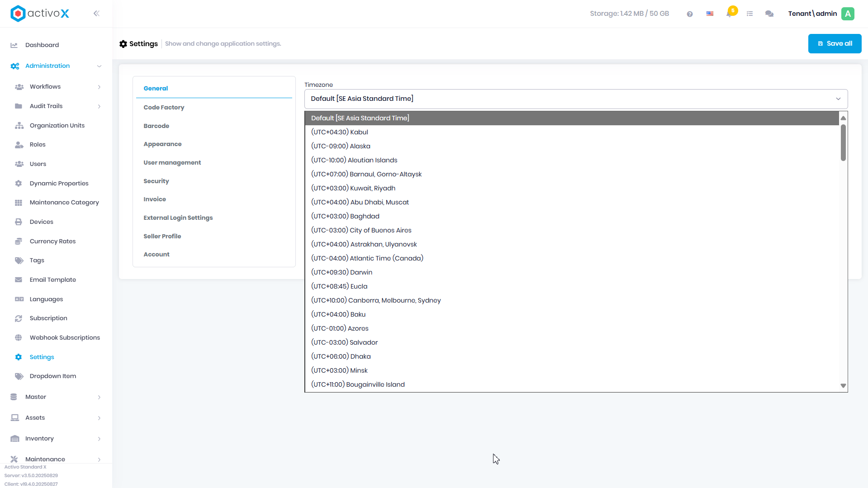Click the Administration gears icon
The height and width of the screenshot is (488, 868).
(15, 66)
